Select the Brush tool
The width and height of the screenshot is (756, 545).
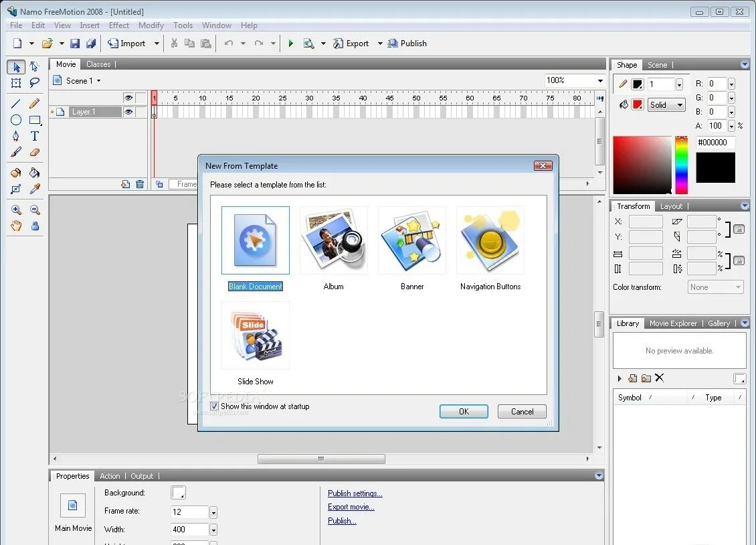coord(16,153)
